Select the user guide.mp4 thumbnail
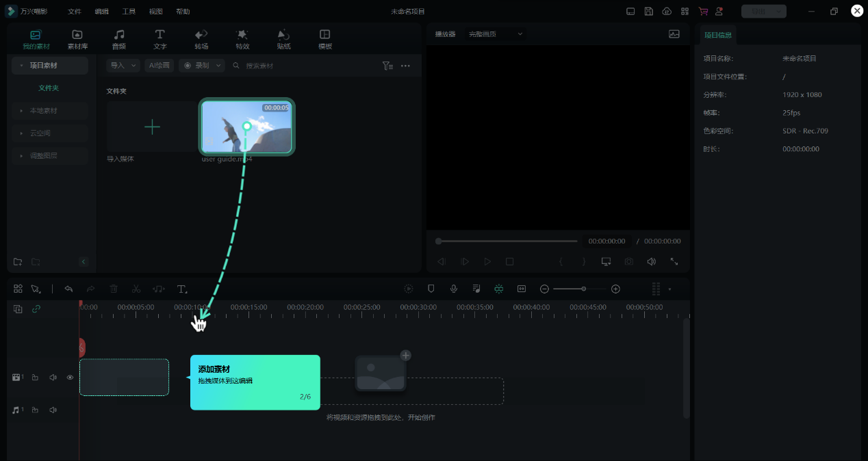Image resolution: width=868 pixels, height=461 pixels. pyautogui.click(x=246, y=127)
